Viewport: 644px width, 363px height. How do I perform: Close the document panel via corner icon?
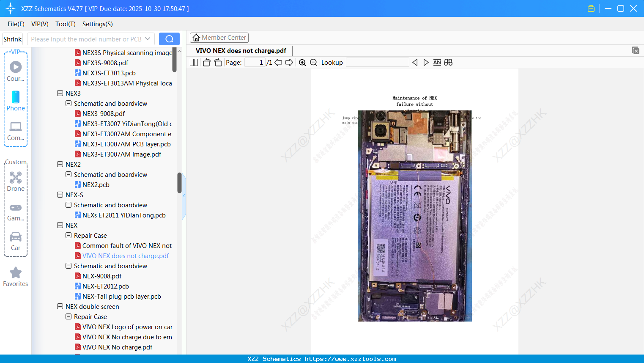tap(635, 50)
